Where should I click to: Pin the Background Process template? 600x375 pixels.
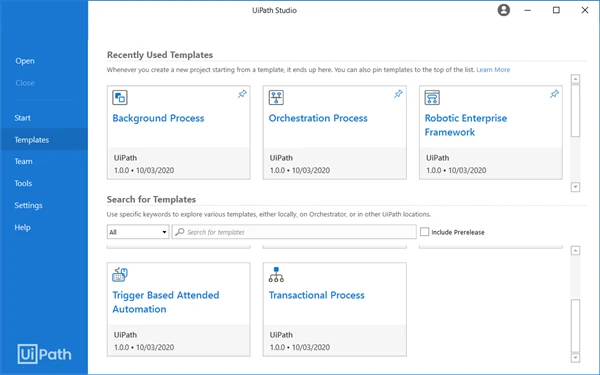point(242,94)
